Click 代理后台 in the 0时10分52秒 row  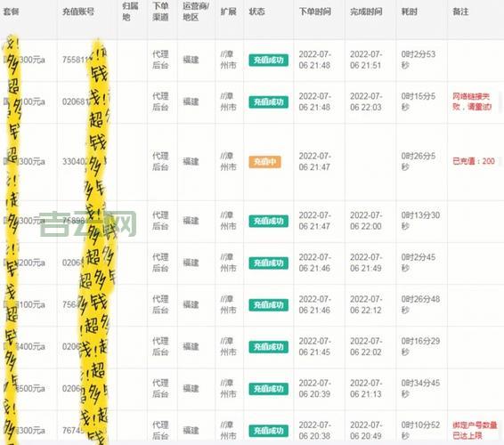[160, 430]
